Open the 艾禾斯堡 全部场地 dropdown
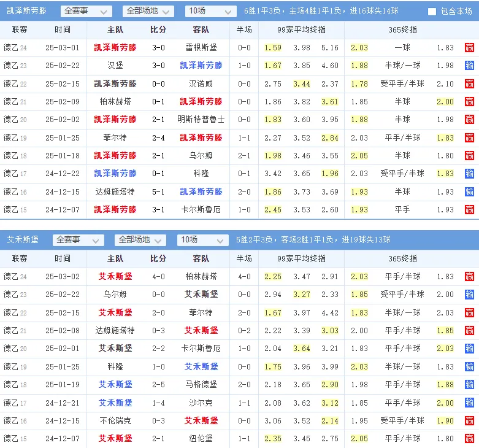Viewport: 479px width, 448px height. 140,240
